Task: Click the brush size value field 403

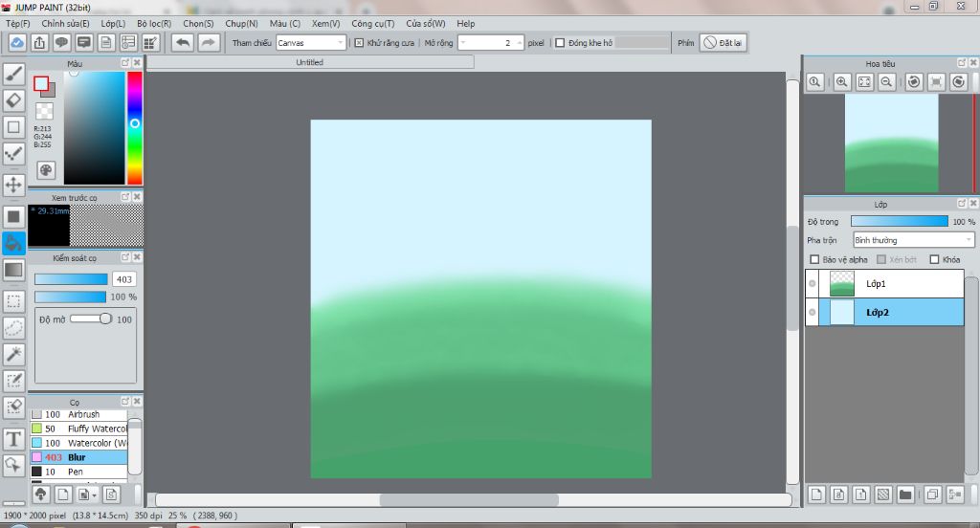Action: click(123, 279)
